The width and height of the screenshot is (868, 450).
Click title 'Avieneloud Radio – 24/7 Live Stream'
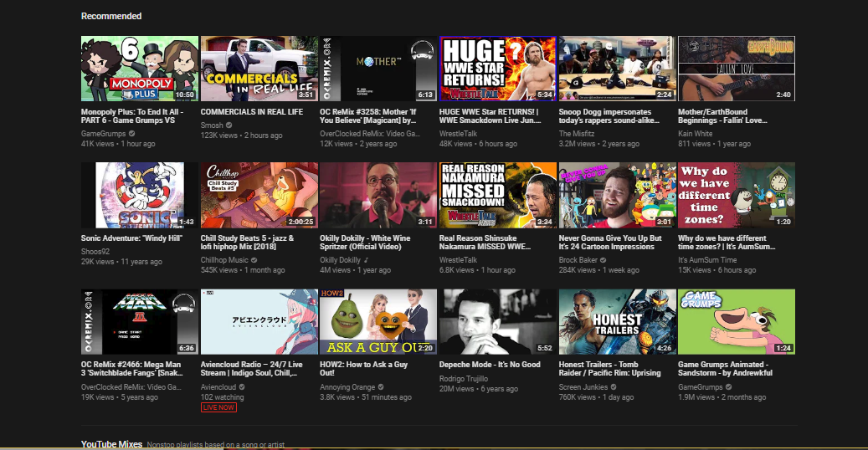click(x=252, y=369)
